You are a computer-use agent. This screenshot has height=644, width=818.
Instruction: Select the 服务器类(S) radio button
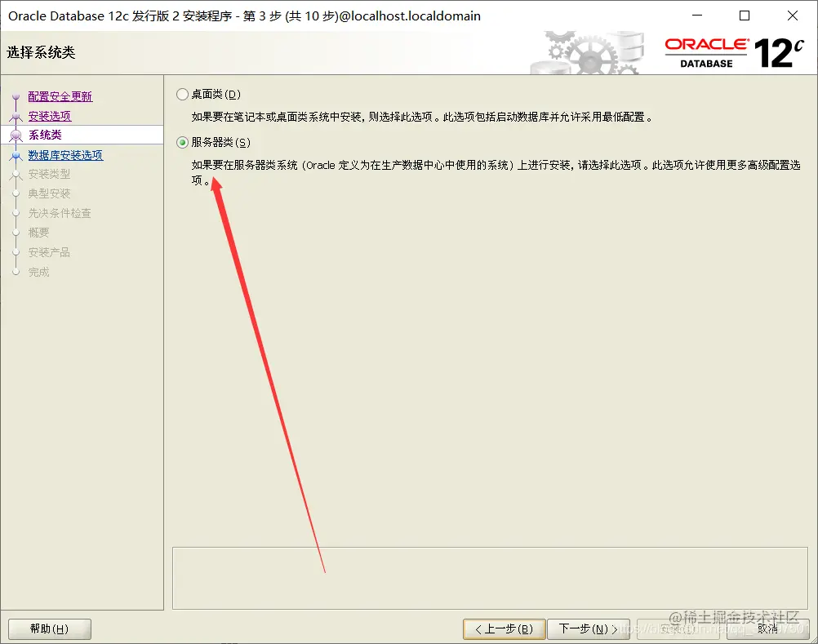(x=182, y=142)
